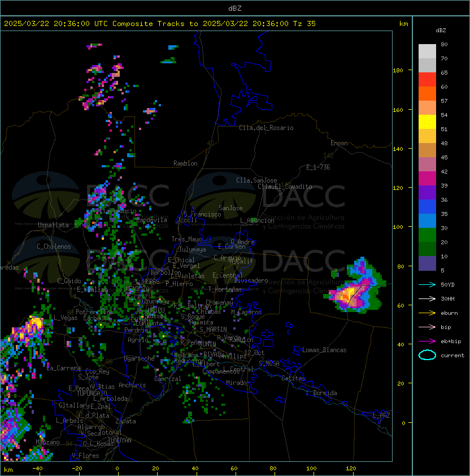The image size is (470, 476).
Task: Click the 'Anchoris' place label
Action: point(132,385)
